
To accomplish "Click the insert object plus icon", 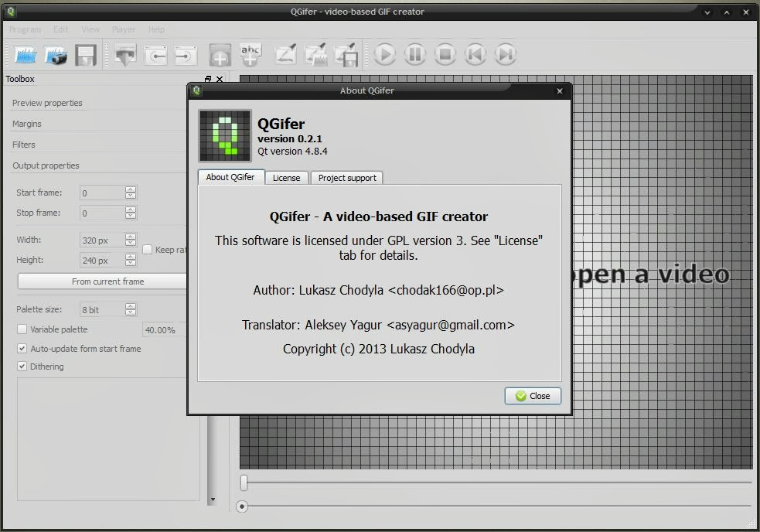I will pyautogui.click(x=220, y=55).
